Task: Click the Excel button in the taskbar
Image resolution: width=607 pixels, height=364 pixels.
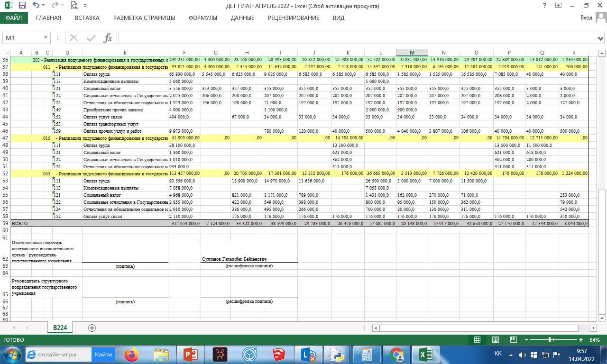Action: click(x=425, y=355)
